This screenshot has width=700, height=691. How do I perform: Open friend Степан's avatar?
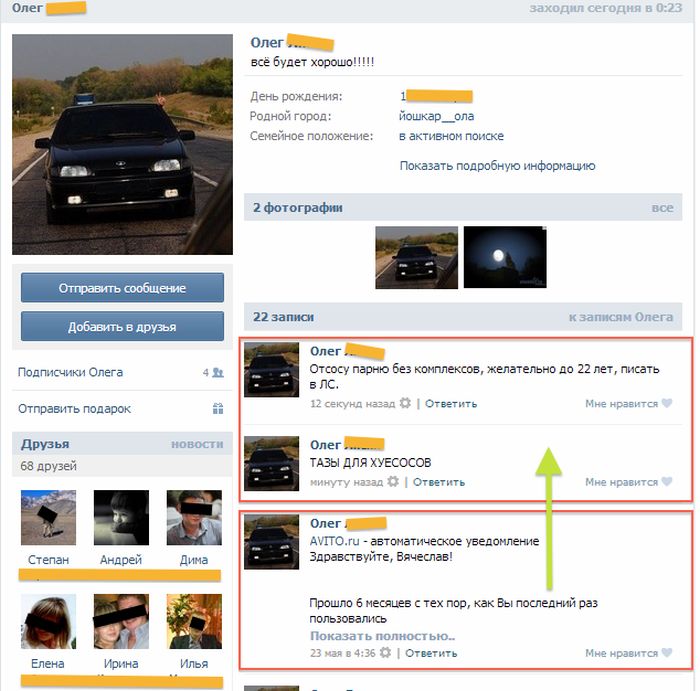coord(48,517)
